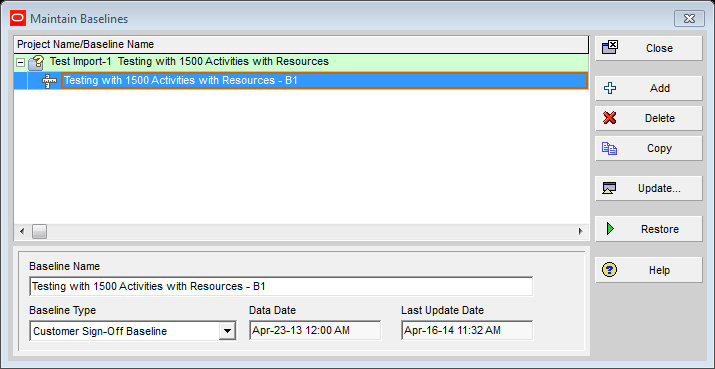Click the yellow question mark Help icon
715x369 pixels.
coord(610,270)
